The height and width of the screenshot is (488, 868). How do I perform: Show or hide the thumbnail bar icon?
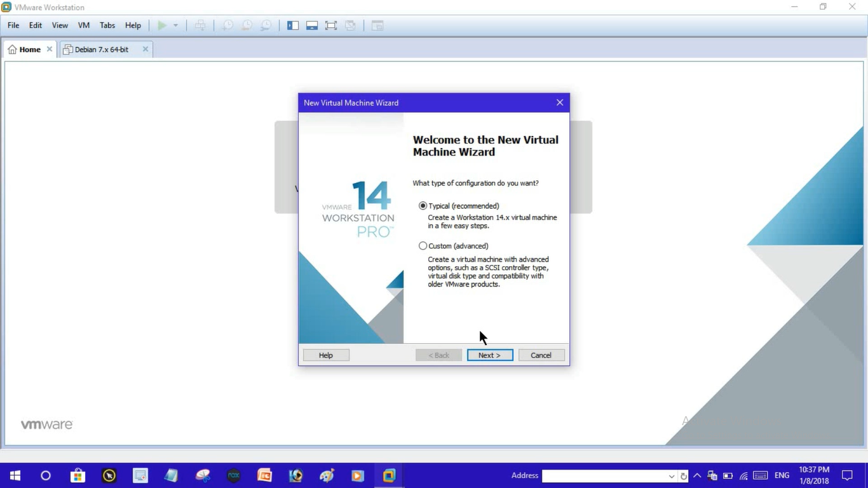[x=312, y=25]
